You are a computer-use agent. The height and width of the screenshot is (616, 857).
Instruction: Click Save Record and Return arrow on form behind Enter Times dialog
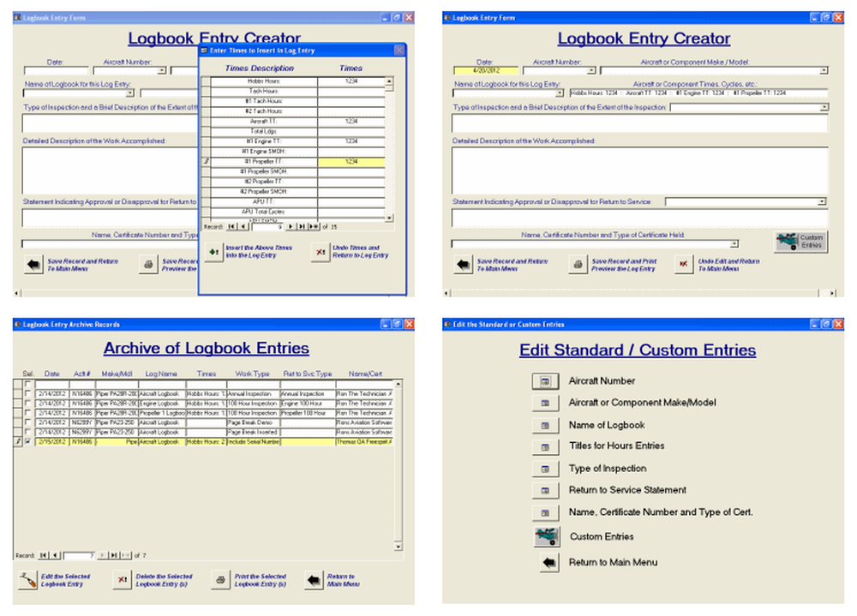pos(33,265)
